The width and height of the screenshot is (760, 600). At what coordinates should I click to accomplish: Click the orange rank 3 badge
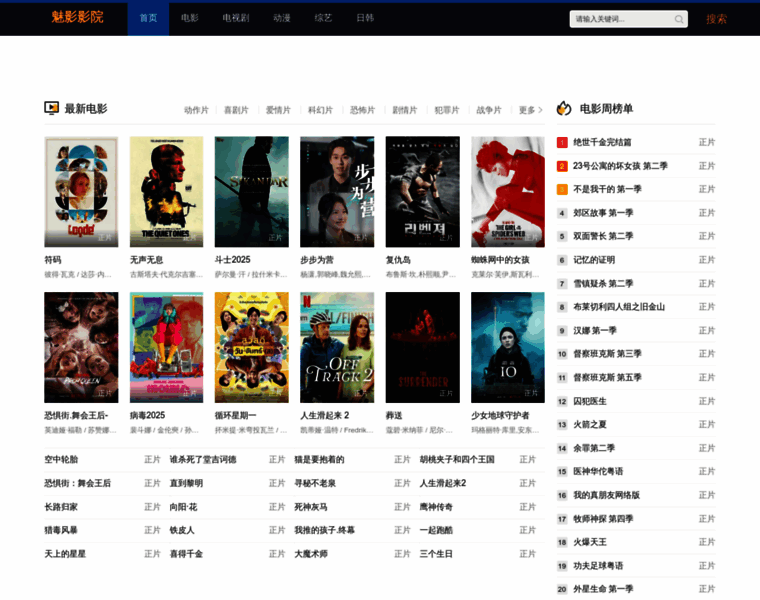(x=562, y=189)
